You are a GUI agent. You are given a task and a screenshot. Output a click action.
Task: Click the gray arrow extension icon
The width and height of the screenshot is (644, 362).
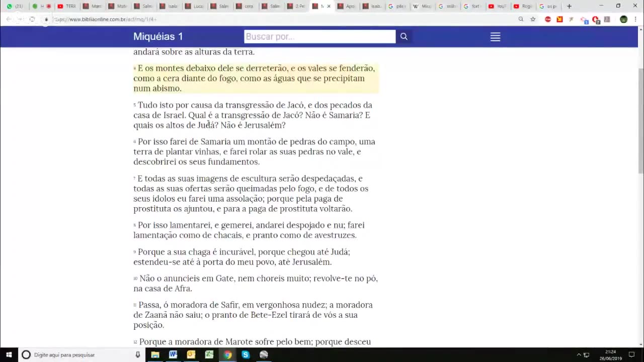click(571, 19)
